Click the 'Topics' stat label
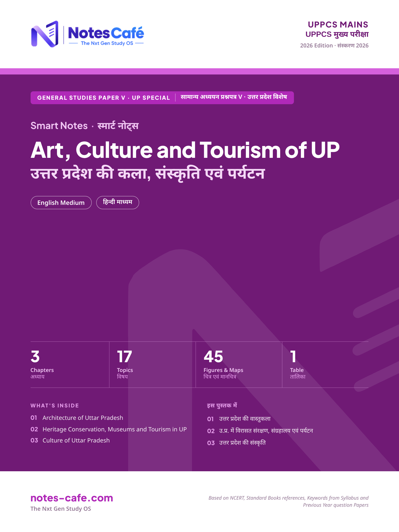 click(x=125, y=370)
